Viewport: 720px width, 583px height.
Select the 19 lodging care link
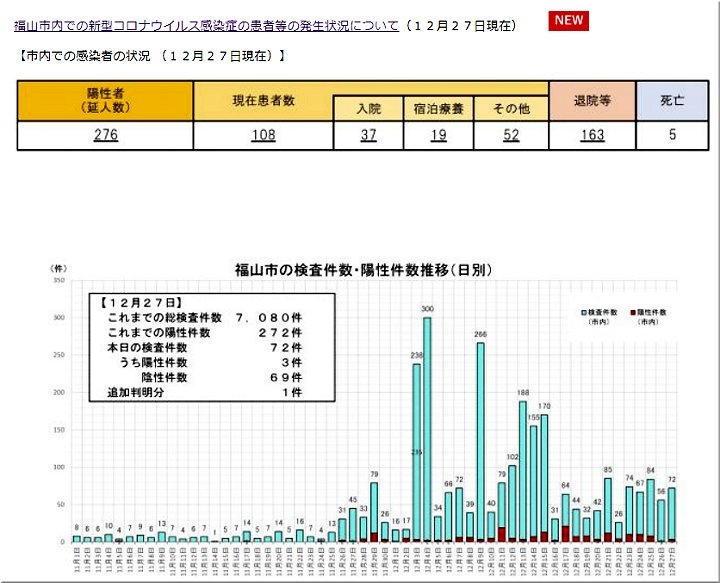pos(437,136)
